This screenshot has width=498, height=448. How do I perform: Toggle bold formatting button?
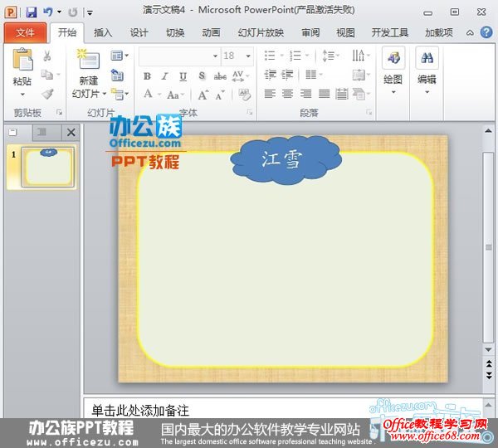147,75
